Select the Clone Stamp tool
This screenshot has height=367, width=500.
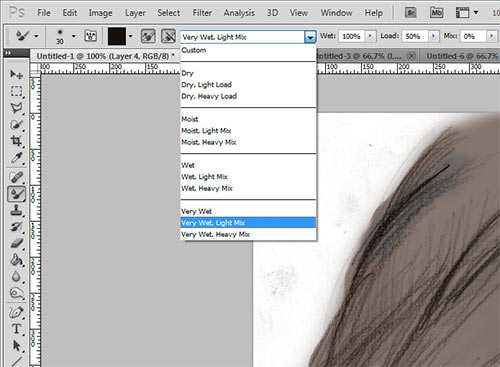point(16,210)
